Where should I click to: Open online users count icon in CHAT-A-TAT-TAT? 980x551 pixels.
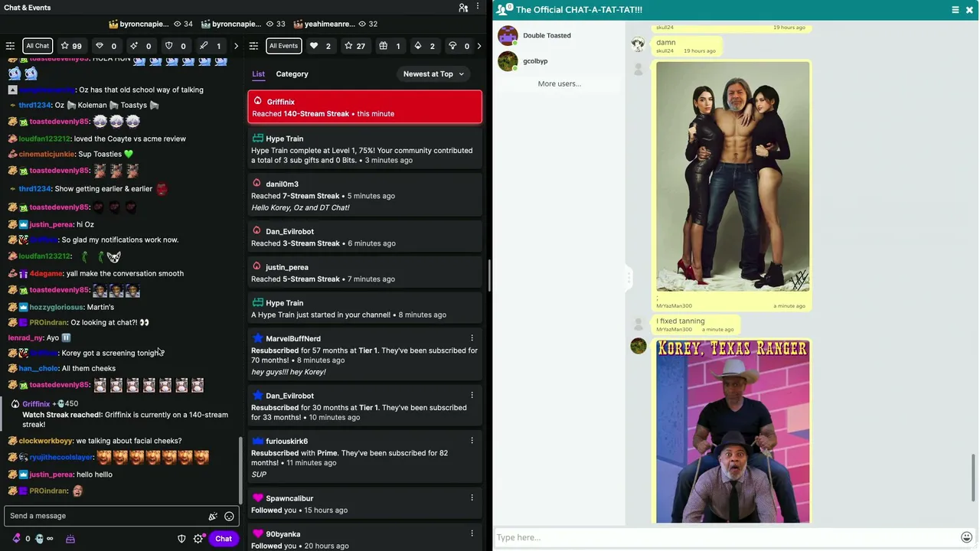(505, 9)
